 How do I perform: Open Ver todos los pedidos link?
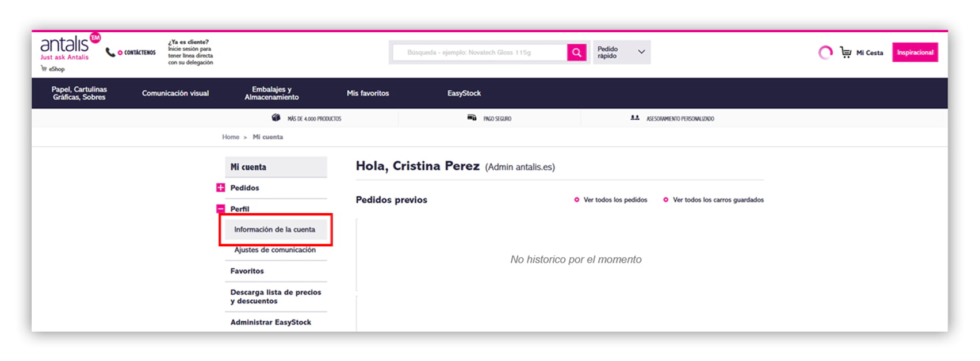click(x=615, y=200)
